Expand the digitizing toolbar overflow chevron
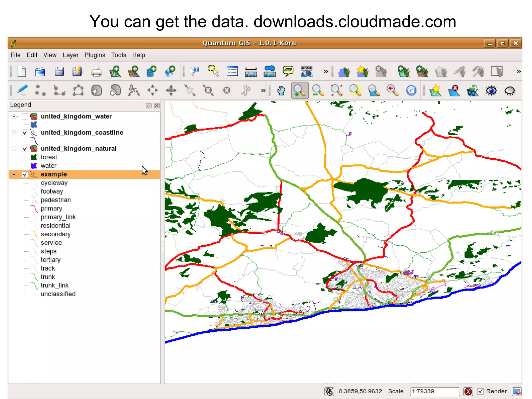 coord(263,91)
